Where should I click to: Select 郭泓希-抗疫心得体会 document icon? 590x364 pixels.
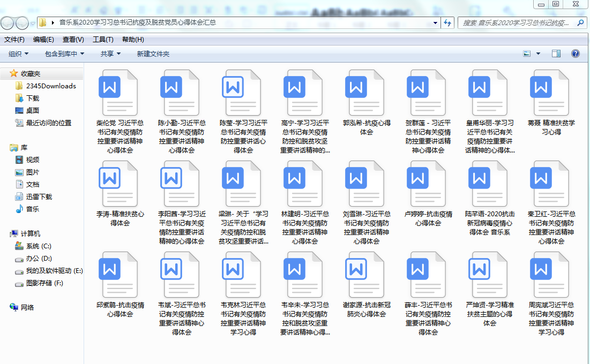coord(364,93)
